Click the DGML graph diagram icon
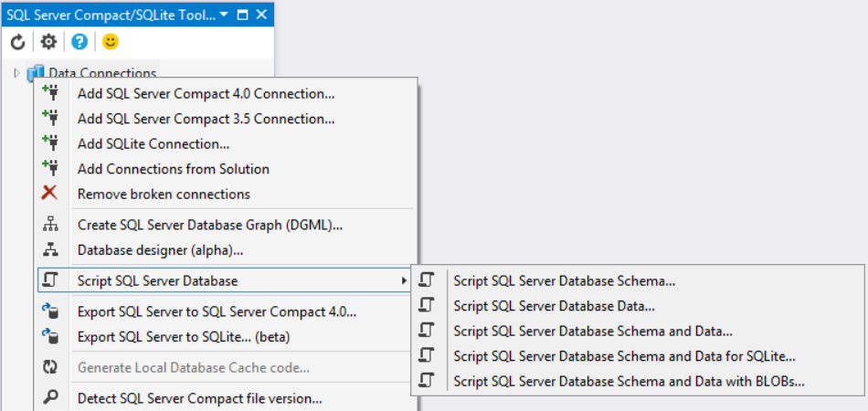Image resolution: width=868 pixels, height=411 pixels. point(50,224)
